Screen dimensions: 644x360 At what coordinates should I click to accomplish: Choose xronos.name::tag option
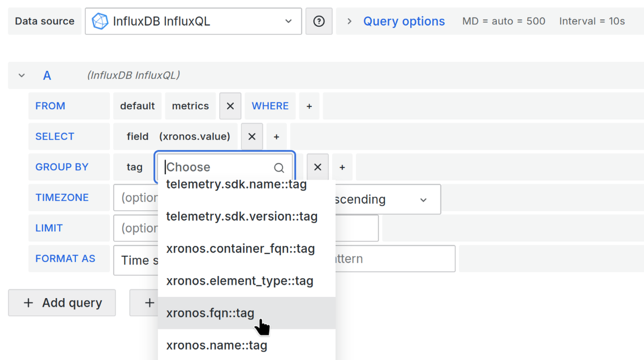pos(246,345)
